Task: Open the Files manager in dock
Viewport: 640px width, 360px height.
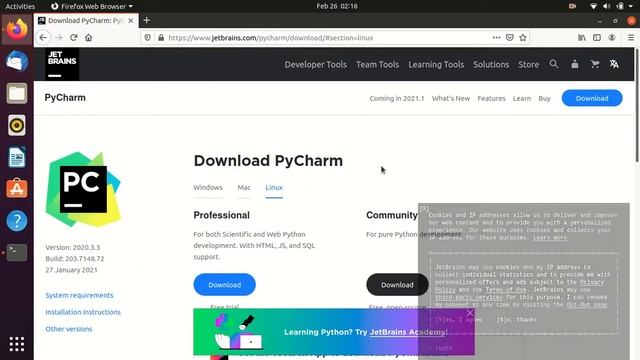Action: coord(17,93)
